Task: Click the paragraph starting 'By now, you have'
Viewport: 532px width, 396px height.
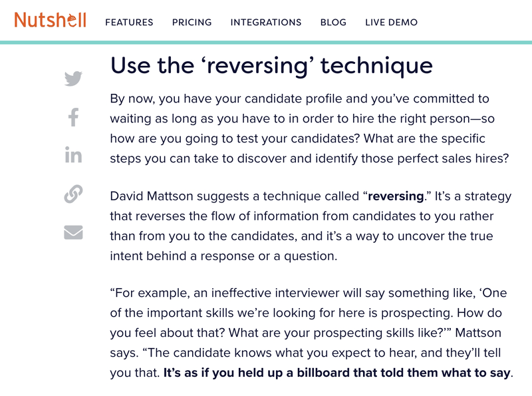Action: [309, 128]
